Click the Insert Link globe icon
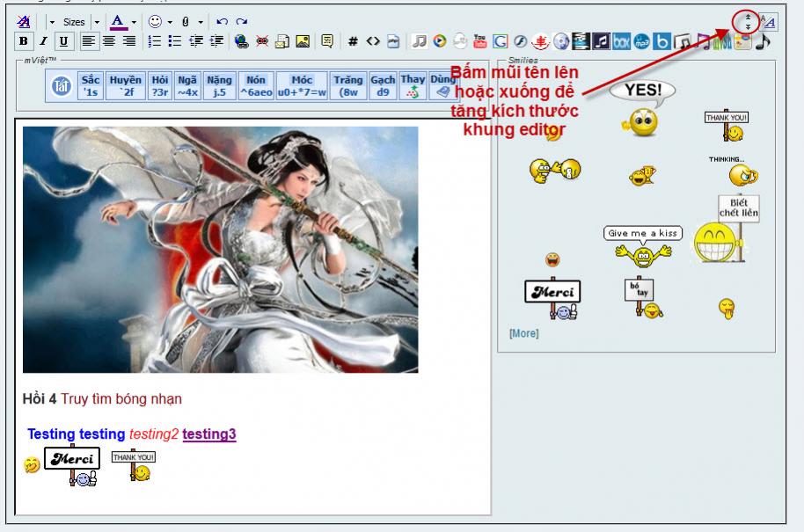The width and height of the screenshot is (804, 532). [x=242, y=40]
